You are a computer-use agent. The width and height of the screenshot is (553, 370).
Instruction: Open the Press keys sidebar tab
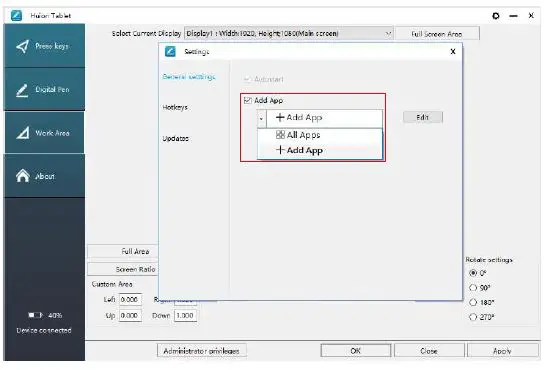coord(44,46)
